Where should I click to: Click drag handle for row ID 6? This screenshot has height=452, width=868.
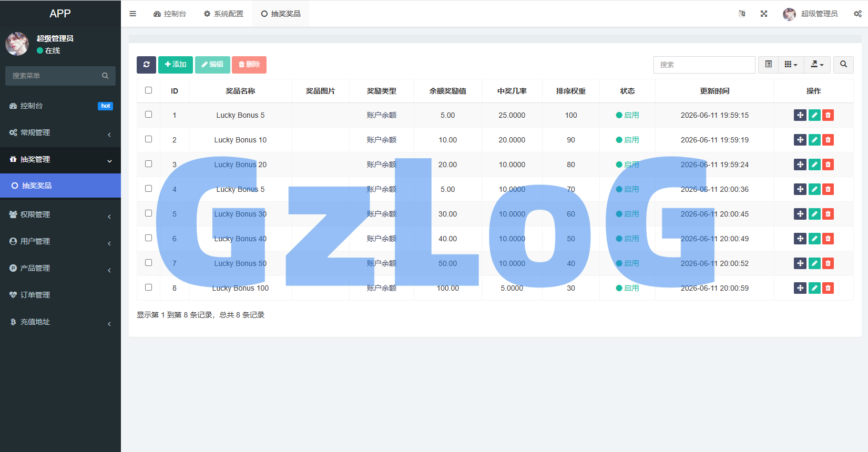tap(800, 239)
